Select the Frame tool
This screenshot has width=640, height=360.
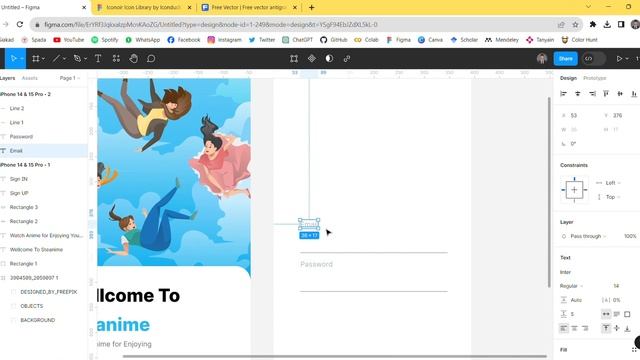click(36, 59)
